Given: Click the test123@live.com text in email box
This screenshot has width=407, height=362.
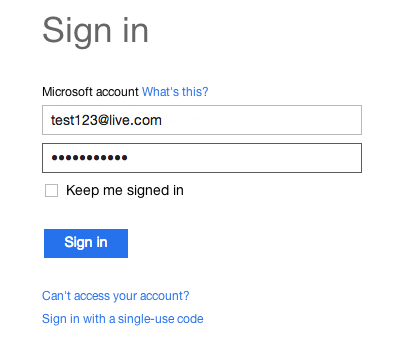Looking at the screenshot, I should click(x=106, y=120).
